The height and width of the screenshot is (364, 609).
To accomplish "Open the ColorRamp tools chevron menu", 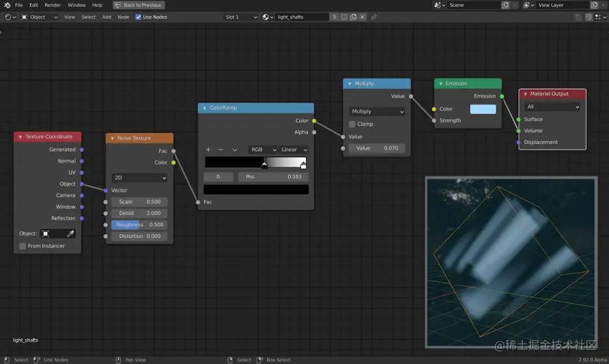I will pyautogui.click(x=235, y=150).
